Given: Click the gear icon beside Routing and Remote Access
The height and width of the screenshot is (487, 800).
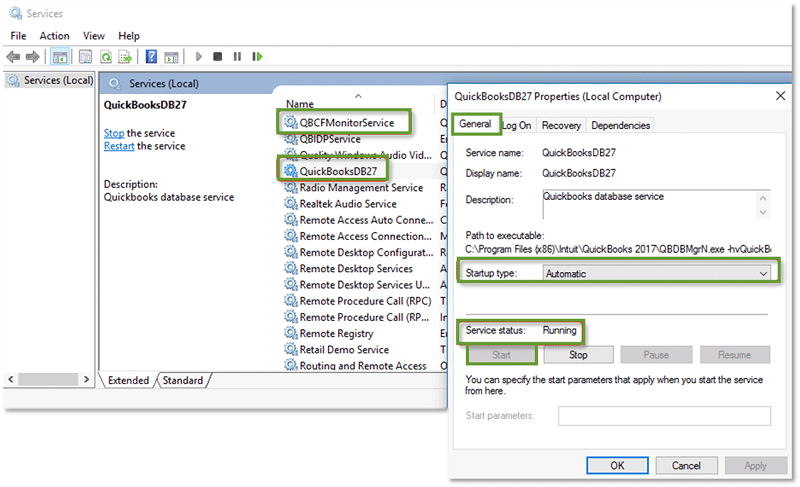Looking at the screenshot, I should (x=291, y=365).
